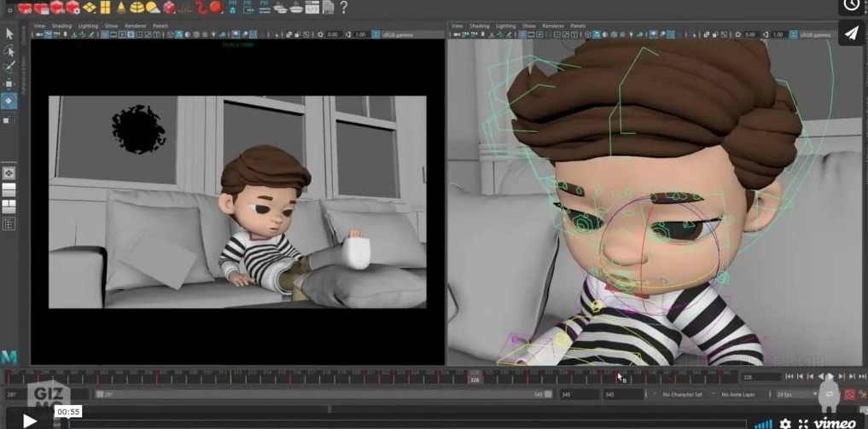
Task: Click the red sphere shelf icon
Action: point(215,8)
